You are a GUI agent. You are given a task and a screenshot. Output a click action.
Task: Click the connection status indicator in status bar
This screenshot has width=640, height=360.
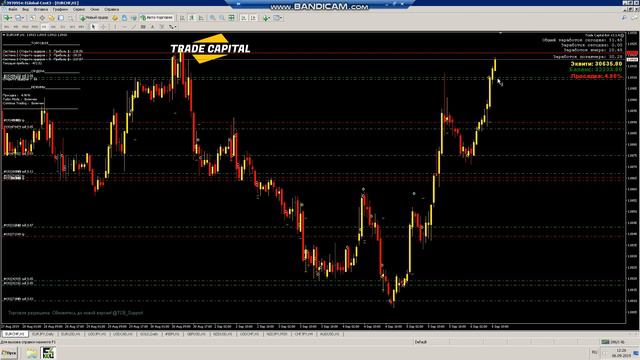(x=613, y=342)
